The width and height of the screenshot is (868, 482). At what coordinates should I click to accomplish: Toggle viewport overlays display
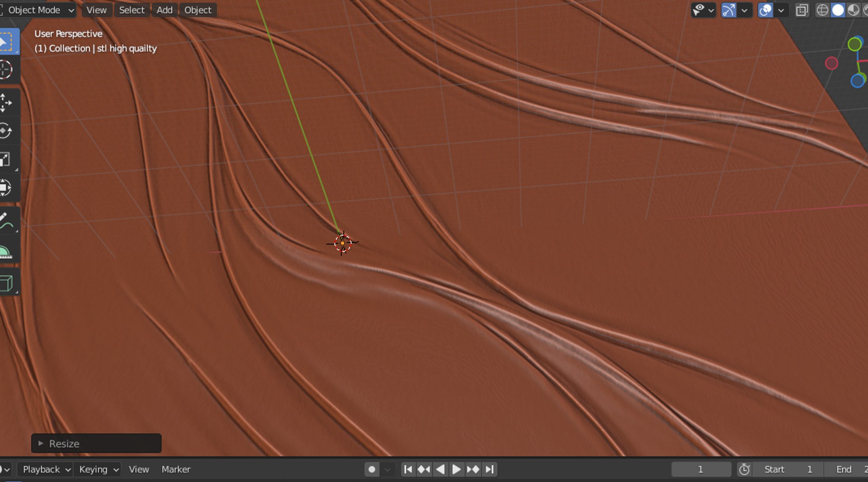click(x=765, y=10)
